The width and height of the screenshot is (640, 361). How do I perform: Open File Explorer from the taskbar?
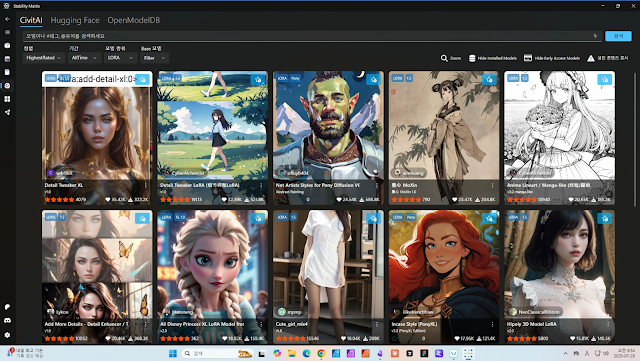click(292, 353)
